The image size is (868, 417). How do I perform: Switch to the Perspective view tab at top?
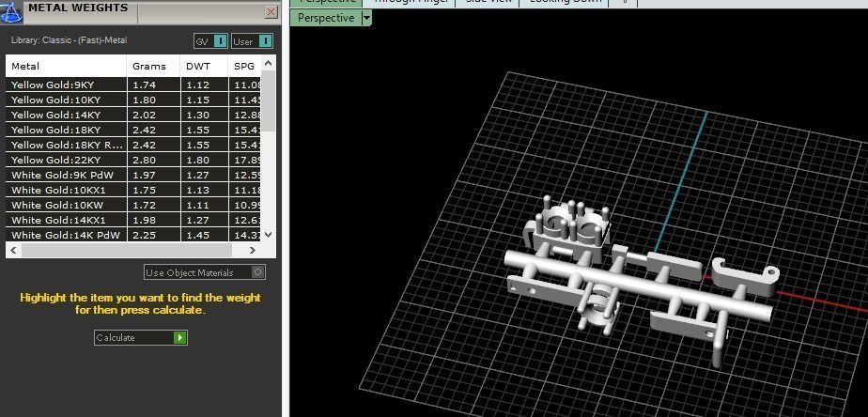(x=327, y=2)
